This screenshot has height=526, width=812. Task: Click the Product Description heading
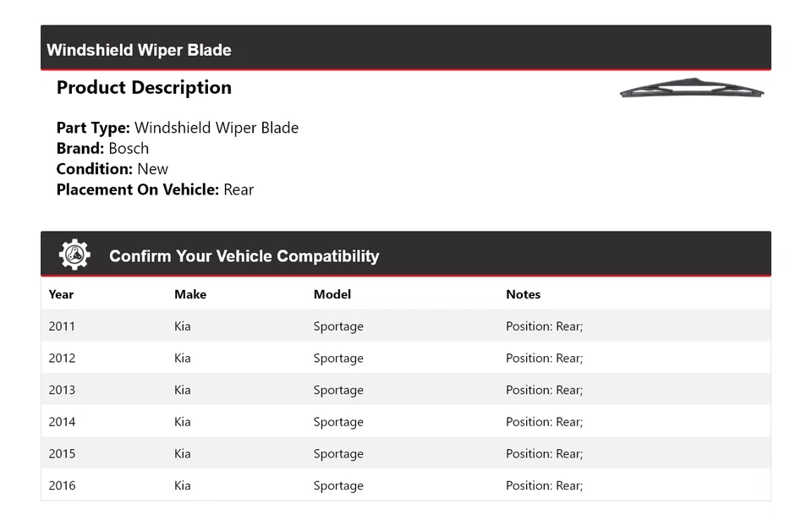[144, 88]
